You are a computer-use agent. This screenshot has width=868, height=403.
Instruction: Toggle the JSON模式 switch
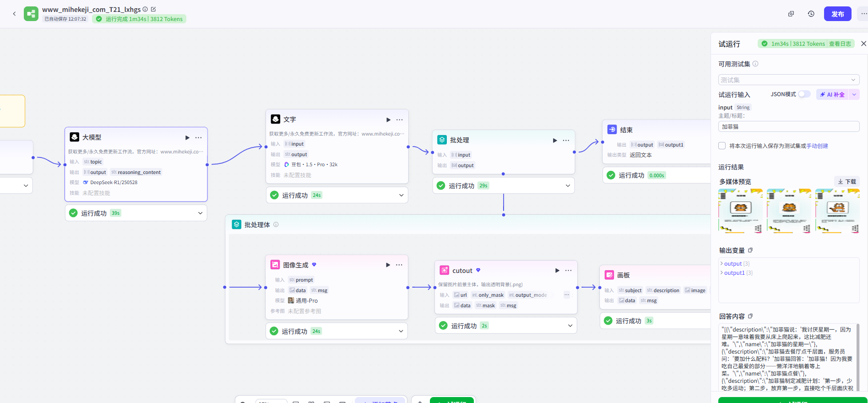point(804,94)
